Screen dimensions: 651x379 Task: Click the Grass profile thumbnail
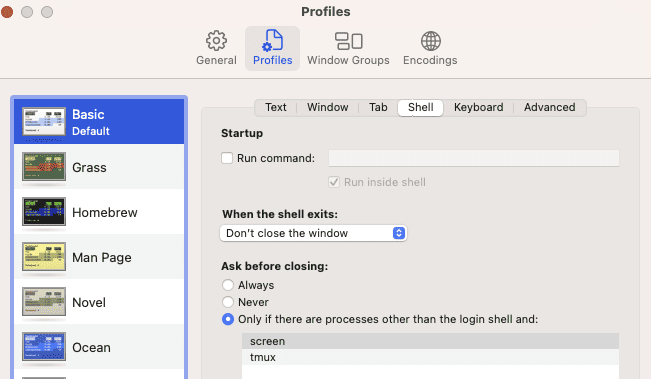(x=44, y=166)
